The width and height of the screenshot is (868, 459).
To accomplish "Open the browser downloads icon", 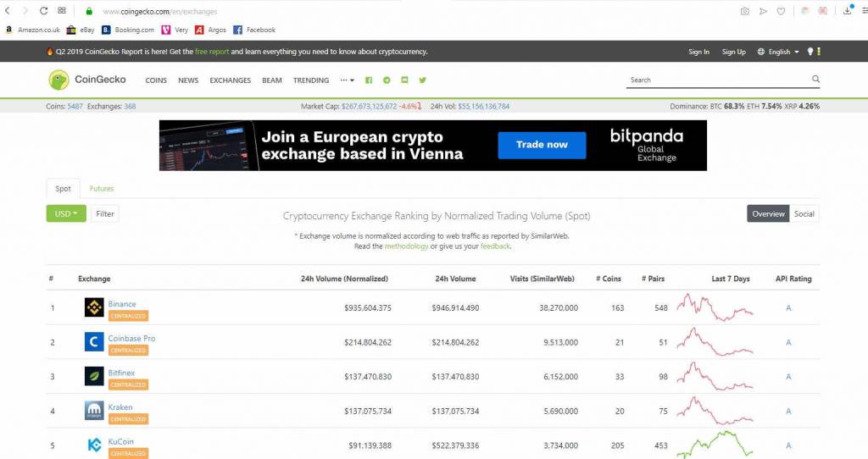I will pyautogui.click(x=848, y=10).
